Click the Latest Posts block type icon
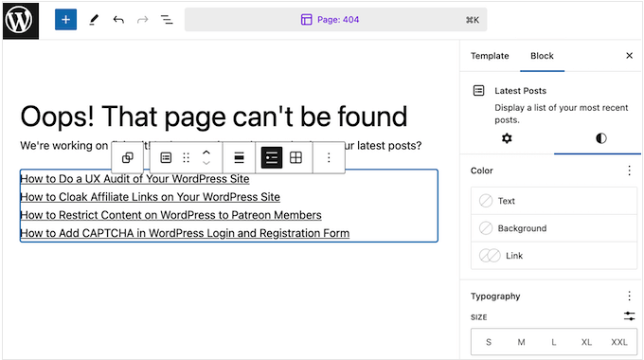Screen dimensions: 644x360 click(166, 157)
